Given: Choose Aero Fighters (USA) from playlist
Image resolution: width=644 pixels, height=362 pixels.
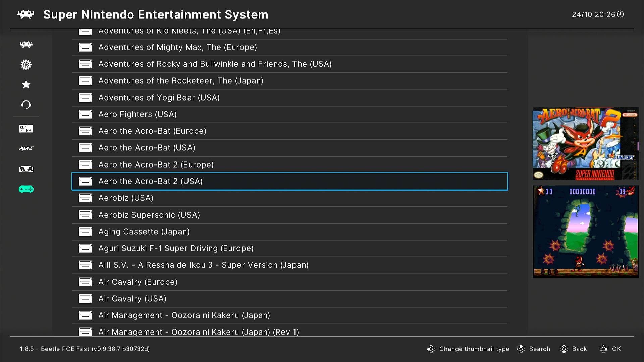Looking at the screenshot, I should coord(137,114).
